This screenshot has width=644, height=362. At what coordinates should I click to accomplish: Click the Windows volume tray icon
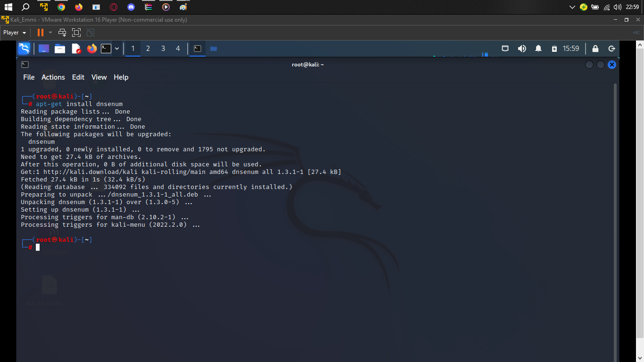[618, 7]
